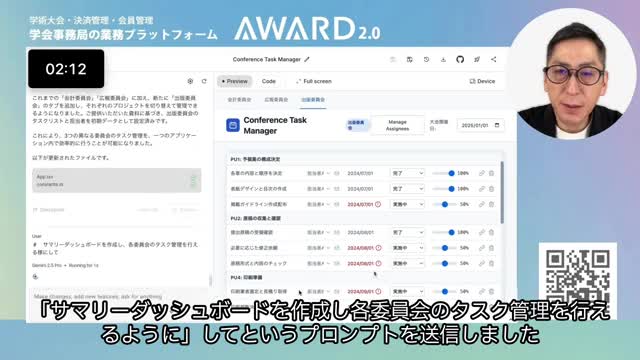Click the calendar icon in the 2025/01/01 date field
This screenshot has width=640, height=360.
pos(497,125)
